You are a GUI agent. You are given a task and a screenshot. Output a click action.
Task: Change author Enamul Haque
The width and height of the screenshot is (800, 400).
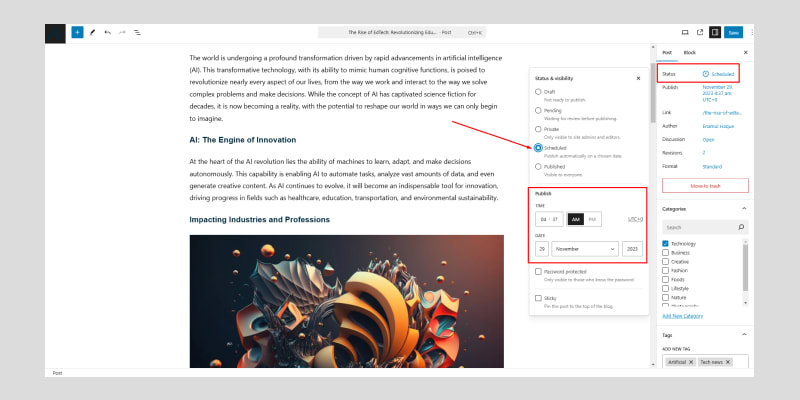point(718,126)
